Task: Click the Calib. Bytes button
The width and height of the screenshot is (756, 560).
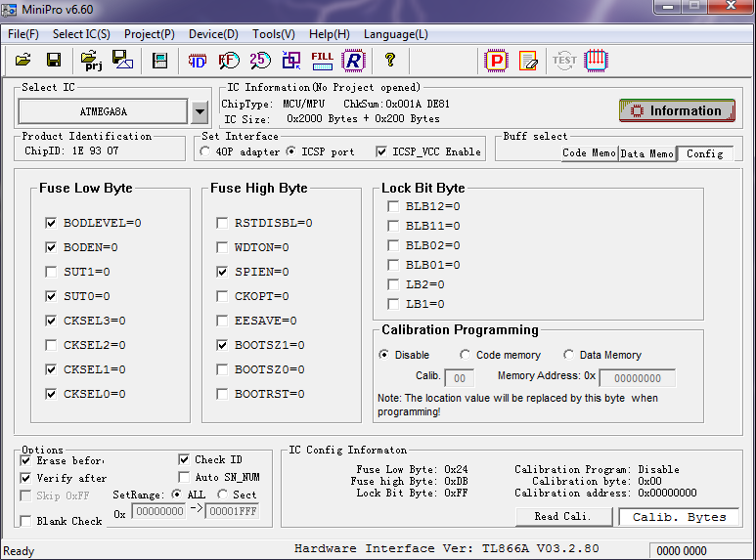Action: tap(679, 517)
